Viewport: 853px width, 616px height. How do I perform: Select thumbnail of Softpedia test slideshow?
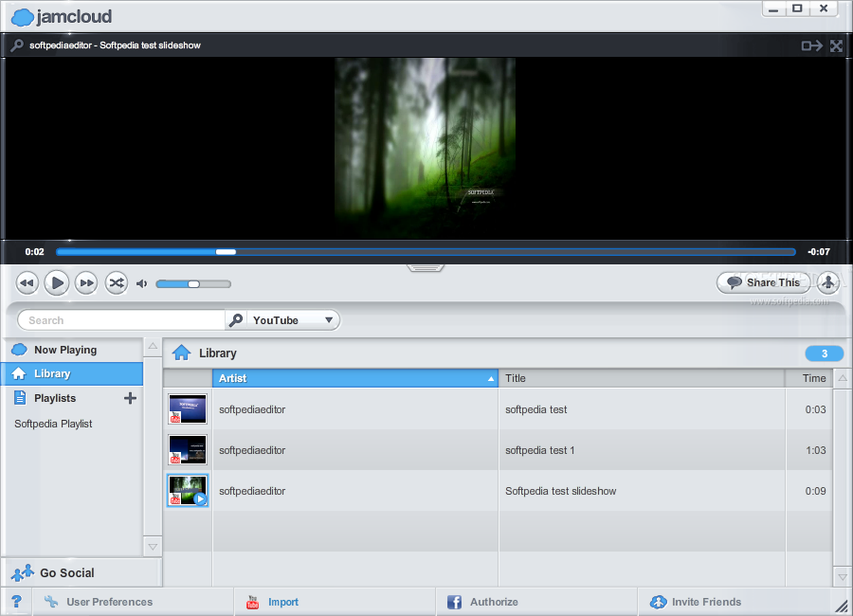tap(188, 490)
